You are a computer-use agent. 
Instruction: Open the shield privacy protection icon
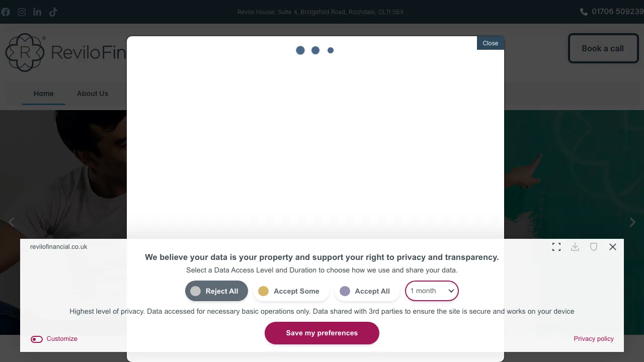pos(594,247)
